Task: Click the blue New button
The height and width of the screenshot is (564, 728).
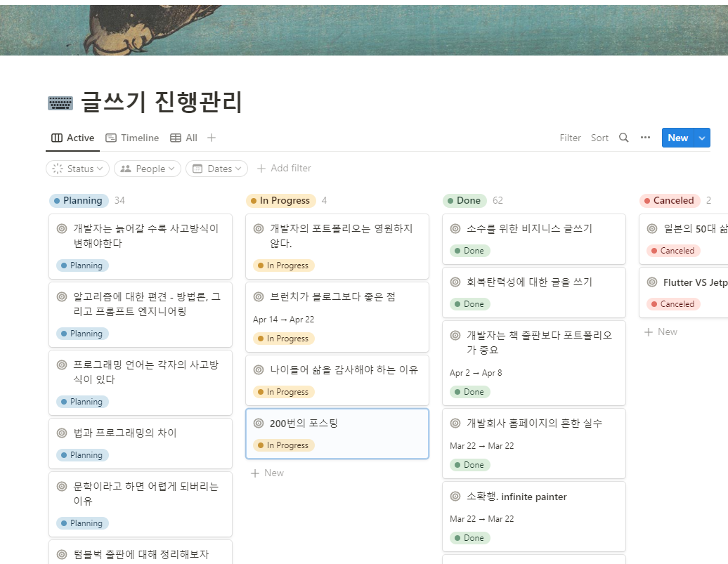Action: tap(678, 138)
